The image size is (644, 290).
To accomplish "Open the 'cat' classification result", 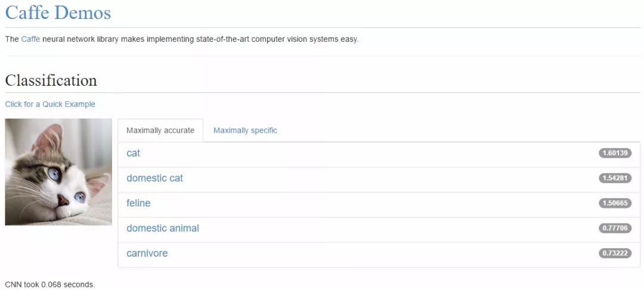I will coord(133,153).
